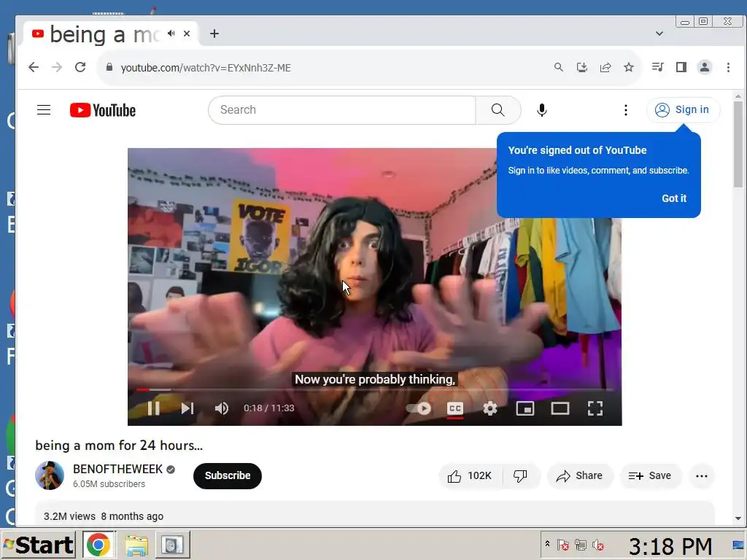747x560 pixels.
Task: Click the URL in the address bar
Action: pos(206,68)
